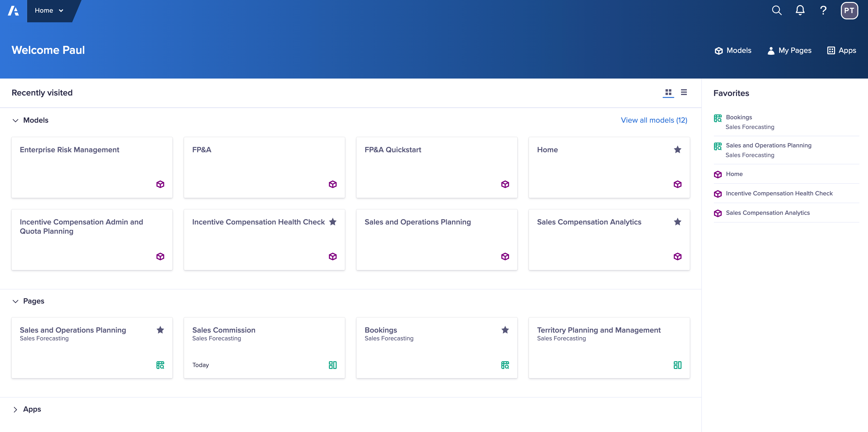Go to My Pages in the header
The width and height of the screenshot is (868, 432).
[790, 50]
